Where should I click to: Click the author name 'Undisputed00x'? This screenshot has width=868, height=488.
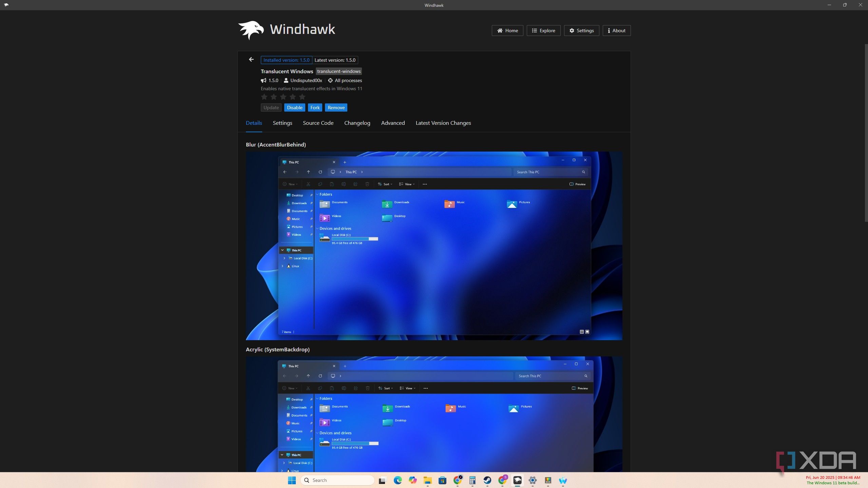click(306, 81)
